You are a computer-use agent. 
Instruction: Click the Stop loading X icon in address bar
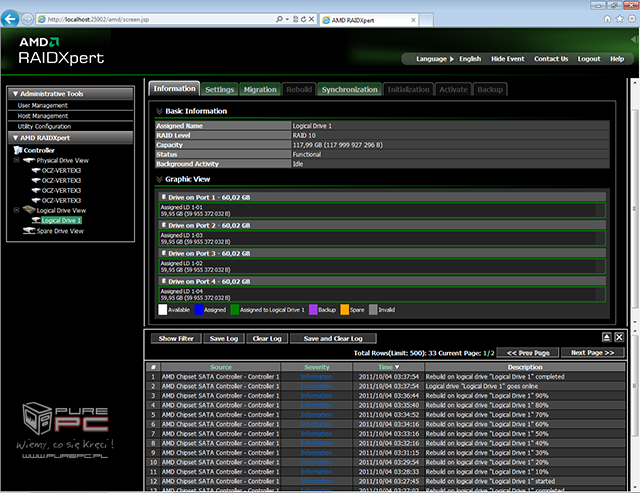tap(311, 19)
